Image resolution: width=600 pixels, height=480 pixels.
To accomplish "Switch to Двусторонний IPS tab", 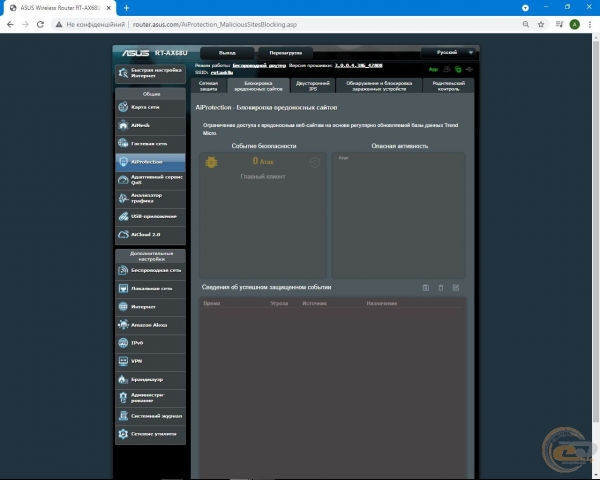I will coord(313,86).
